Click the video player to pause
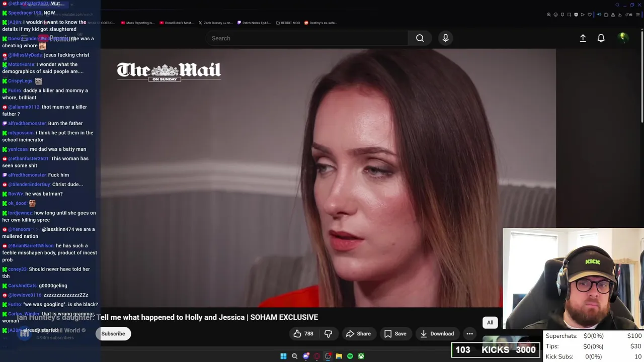The width and height of the screenshot is (644, 362). (x=328, y=178)
